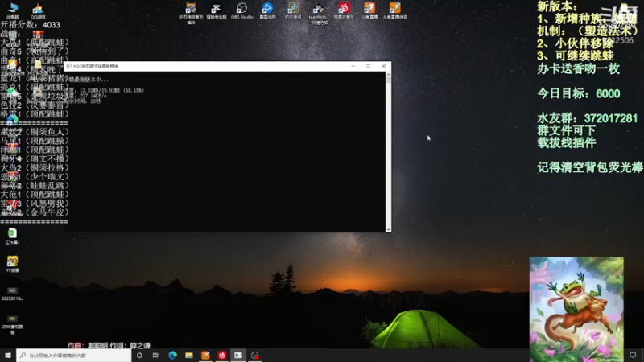Click the '大范1（顶配跳蛙）' record line

click(35, 195)
